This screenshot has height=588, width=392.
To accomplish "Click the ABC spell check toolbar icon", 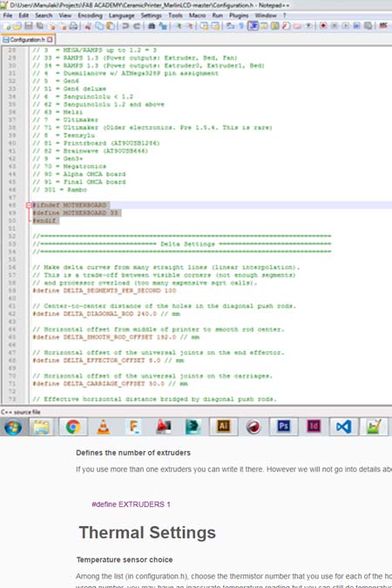I will coord(383,26).
